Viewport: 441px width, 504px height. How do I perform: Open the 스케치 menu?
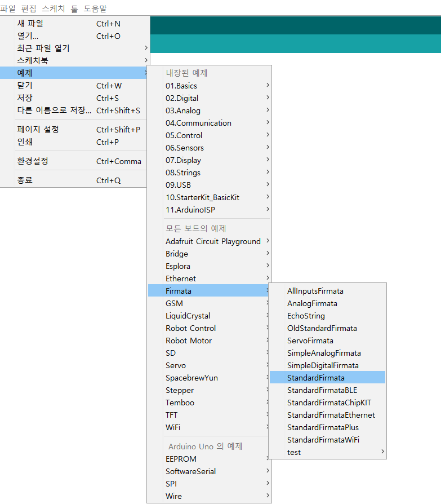point(54,8)
